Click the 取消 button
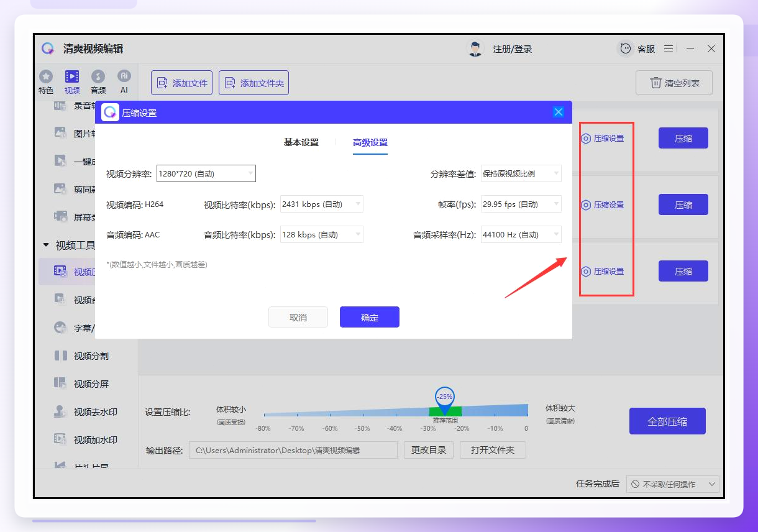This screenshot has width=758, height=532. [298, 317]
